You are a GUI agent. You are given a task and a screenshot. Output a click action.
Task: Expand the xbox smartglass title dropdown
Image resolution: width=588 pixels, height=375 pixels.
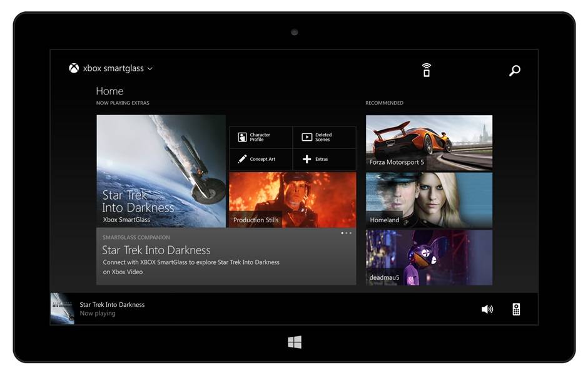click(x=150, y=69)
